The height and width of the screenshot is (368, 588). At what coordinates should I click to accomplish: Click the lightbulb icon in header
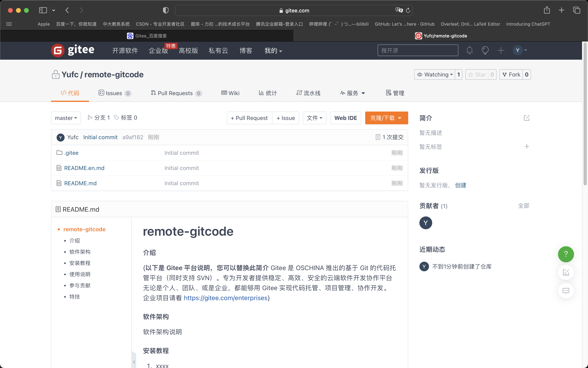(485, 50)
